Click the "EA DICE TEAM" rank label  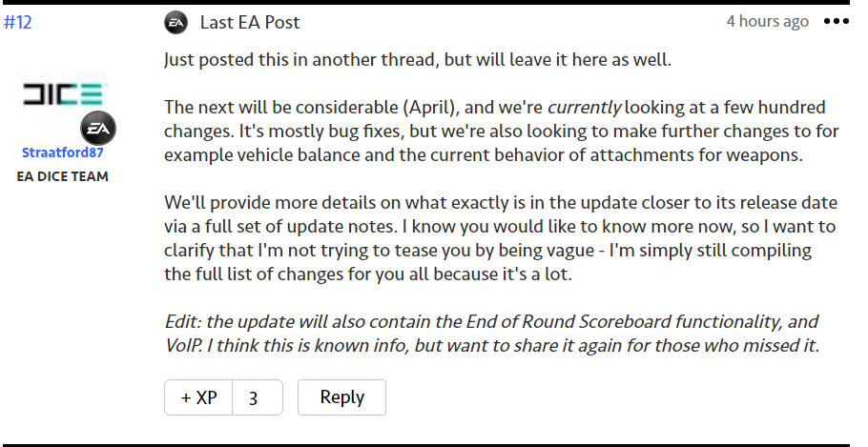pos(63,176)
